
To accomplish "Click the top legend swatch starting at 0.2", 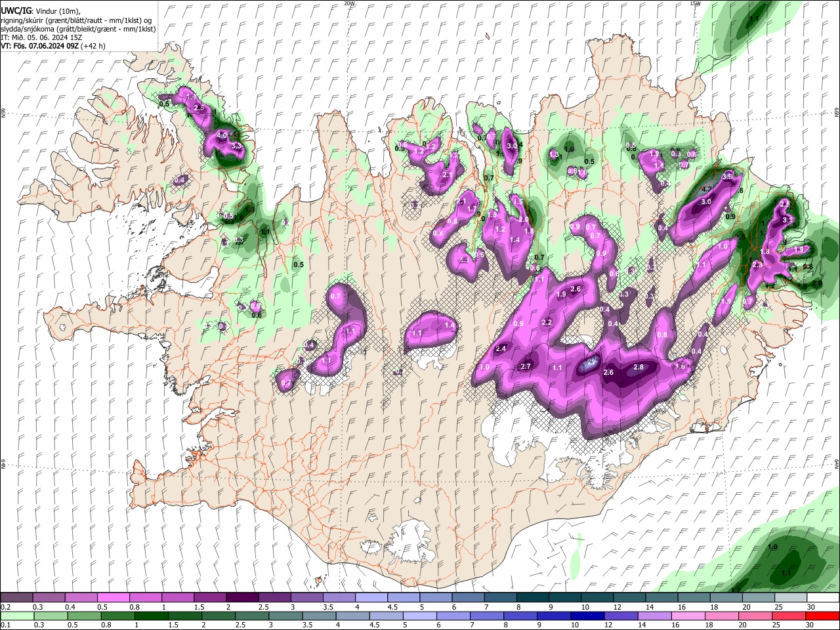I will click(x=16, y=598).
